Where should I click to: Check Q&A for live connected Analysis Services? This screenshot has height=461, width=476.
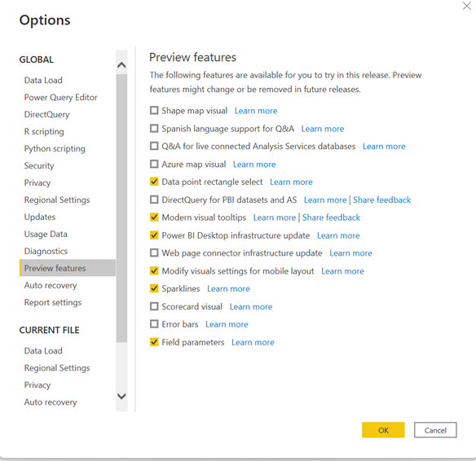coord(154,146)
